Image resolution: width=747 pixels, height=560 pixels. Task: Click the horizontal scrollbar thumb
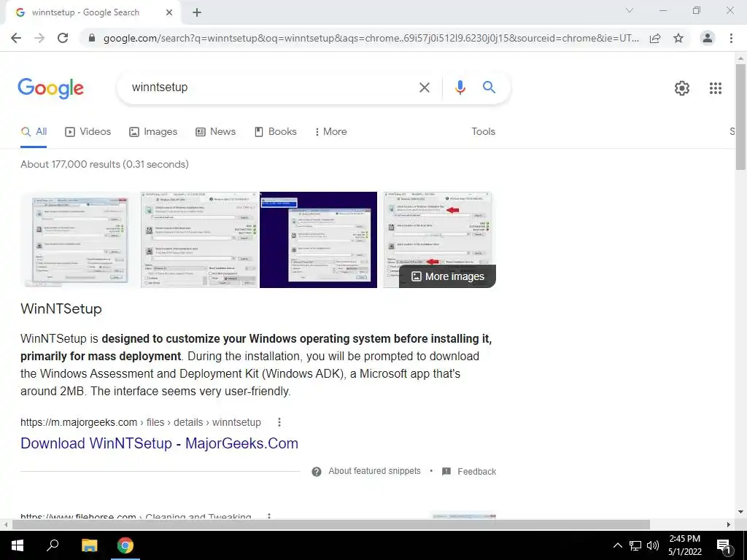[x=330, y=525]
